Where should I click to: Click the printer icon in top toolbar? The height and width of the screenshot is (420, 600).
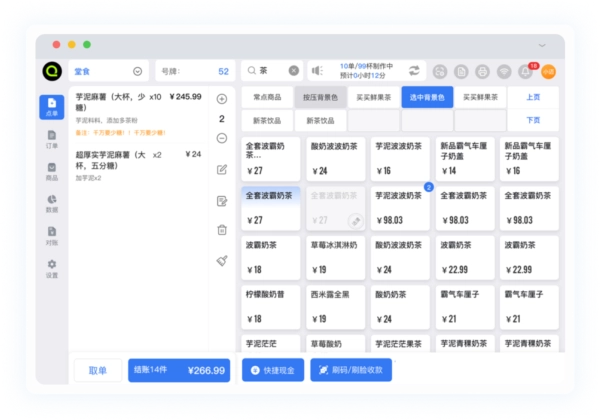pos(483,71)
